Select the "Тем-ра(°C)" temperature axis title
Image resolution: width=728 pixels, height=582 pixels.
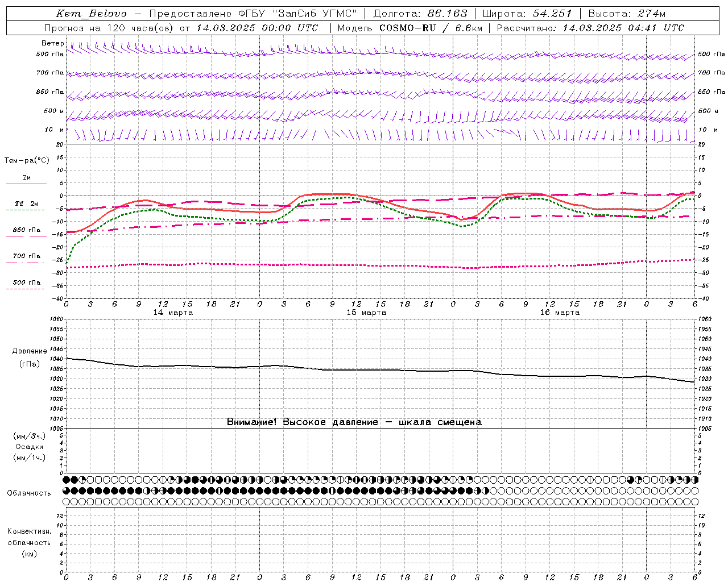pyautogui.click(x=27, y=160)
